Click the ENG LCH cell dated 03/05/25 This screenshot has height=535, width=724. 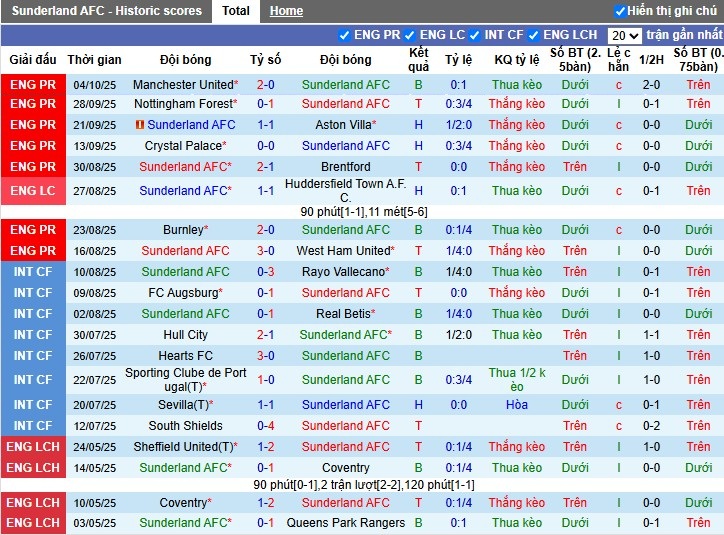[x=33, y=523]
